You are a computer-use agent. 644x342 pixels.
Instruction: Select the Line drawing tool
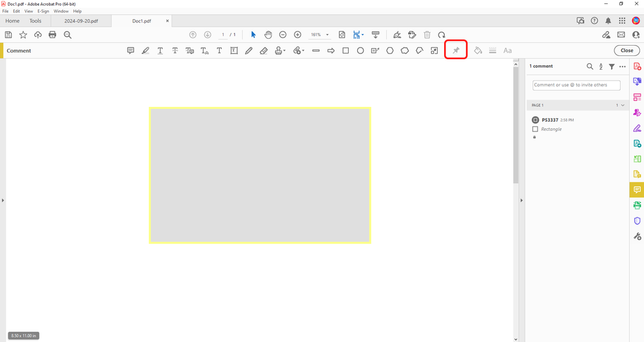coord(316,50)
